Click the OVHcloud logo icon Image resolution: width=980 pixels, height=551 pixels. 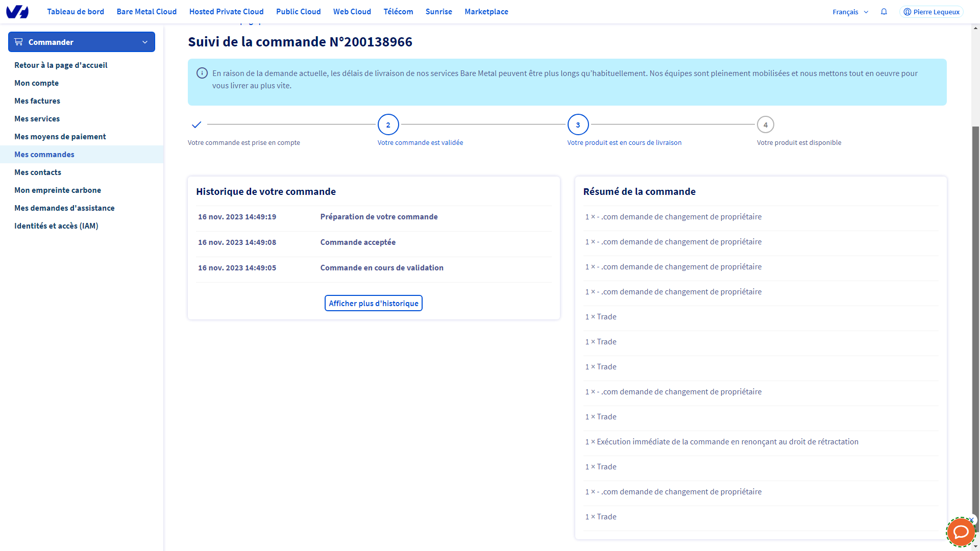point(17,11)
